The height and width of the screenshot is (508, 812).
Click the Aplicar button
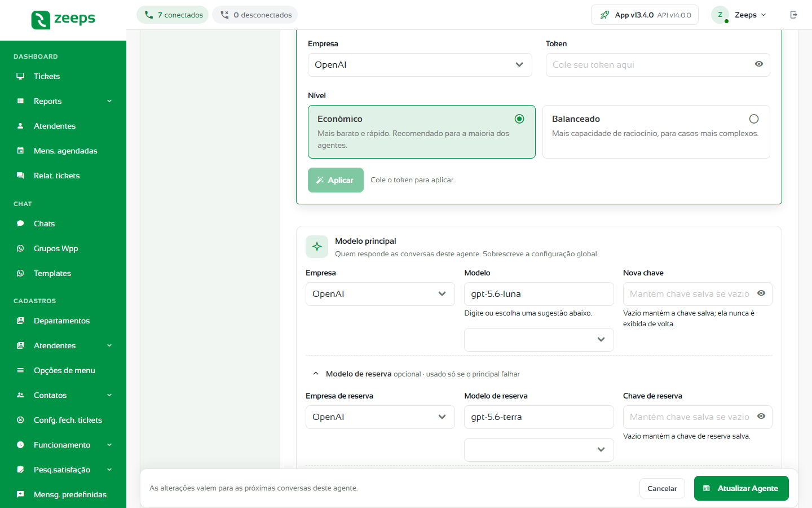[x=336, y=180]
